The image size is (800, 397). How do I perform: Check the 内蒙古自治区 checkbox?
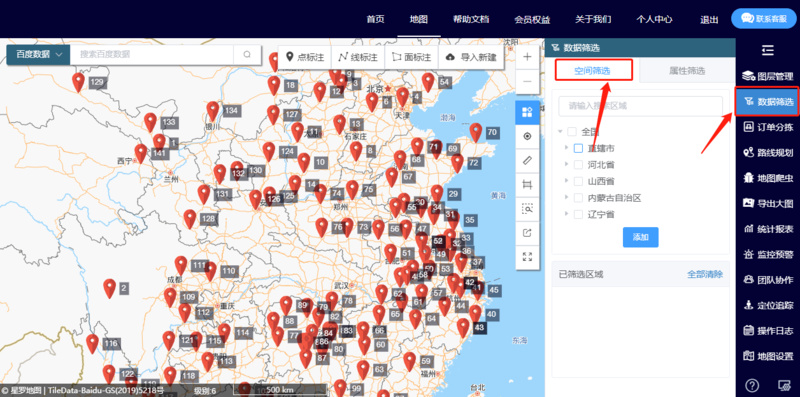coord(578,197)
